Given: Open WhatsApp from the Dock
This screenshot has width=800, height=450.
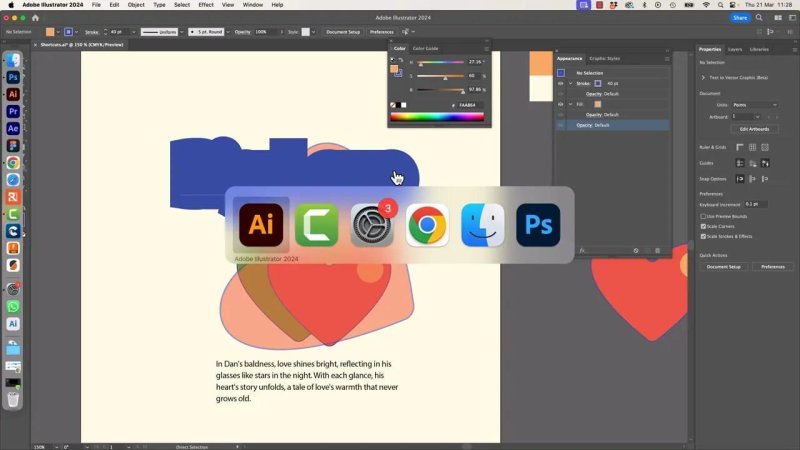Looking at the screenshot, I should 13,307.
